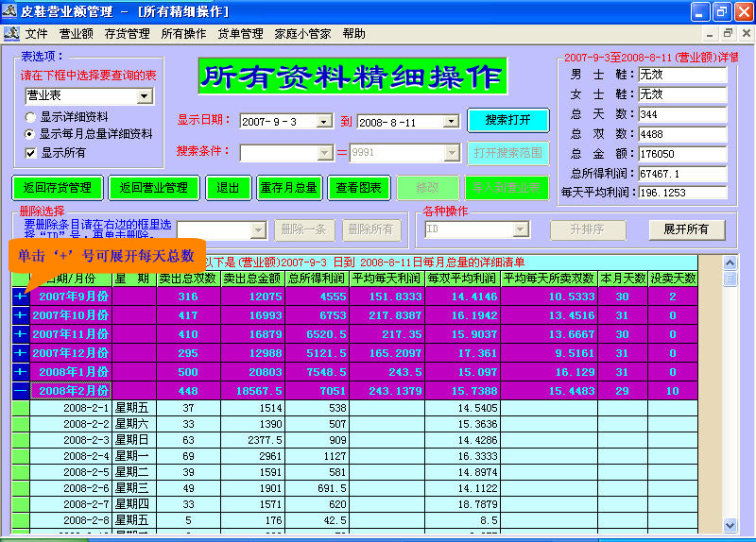This screenshot has height=542, width=756.
Task: Click the 删除一条 button
Action: point(303,229)
